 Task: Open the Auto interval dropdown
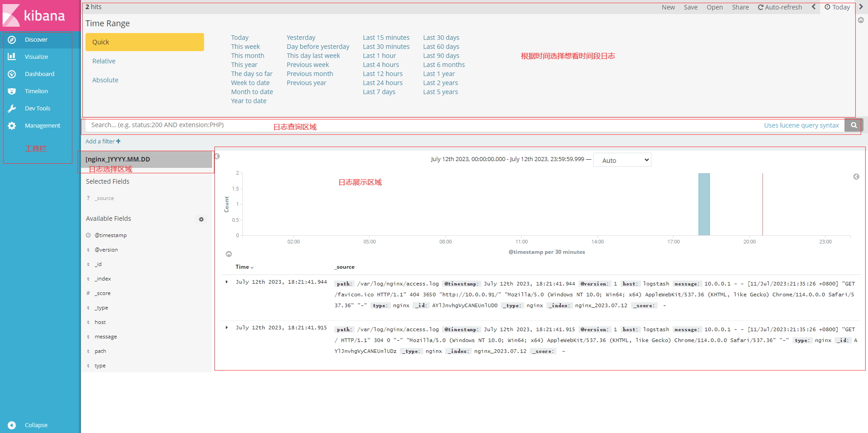tap(622, 160)
